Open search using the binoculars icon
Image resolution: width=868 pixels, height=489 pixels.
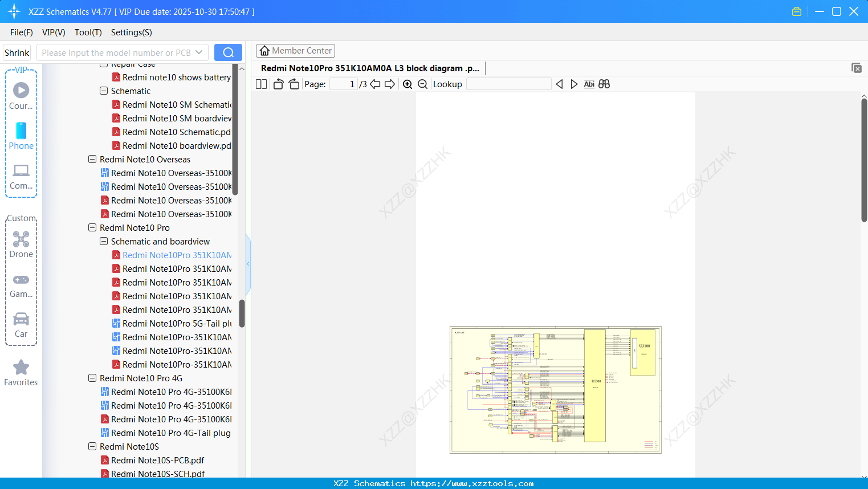pos(604,84)
